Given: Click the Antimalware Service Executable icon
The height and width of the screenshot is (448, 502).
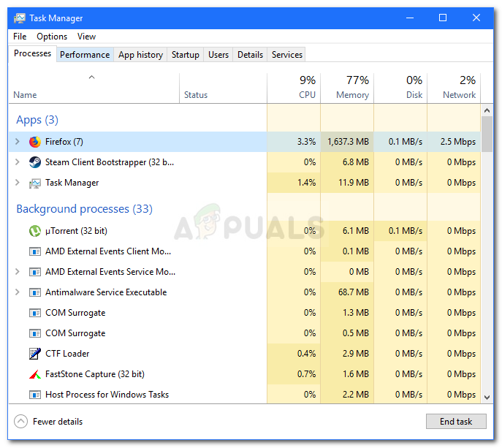Looking at the screenshot, I should coord(35,292).
